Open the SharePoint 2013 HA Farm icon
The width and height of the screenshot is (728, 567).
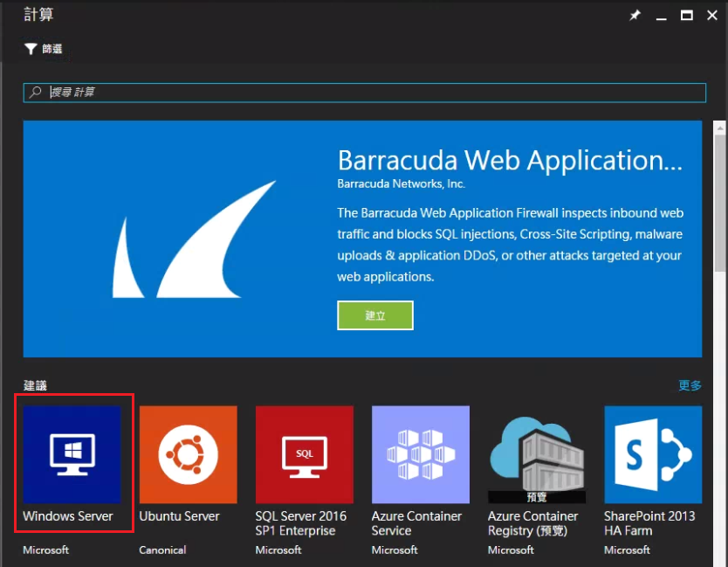tap(653, 454)
